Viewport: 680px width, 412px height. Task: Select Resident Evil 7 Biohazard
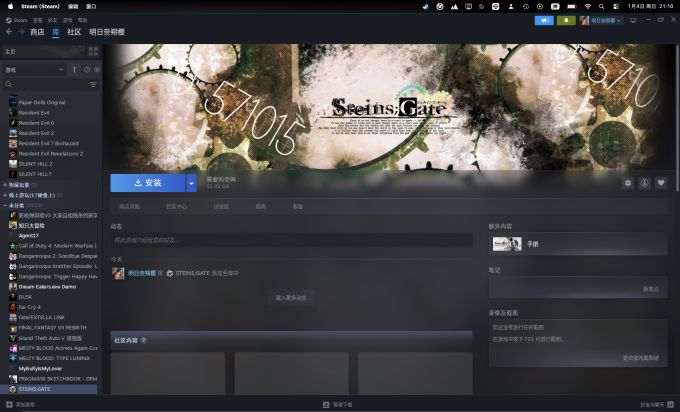click(48, 143)
